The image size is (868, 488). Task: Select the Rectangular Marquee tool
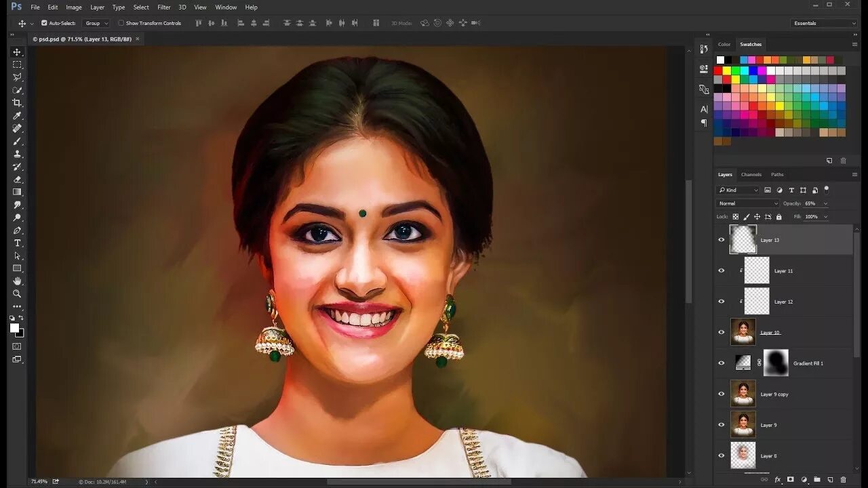[17, 65]
